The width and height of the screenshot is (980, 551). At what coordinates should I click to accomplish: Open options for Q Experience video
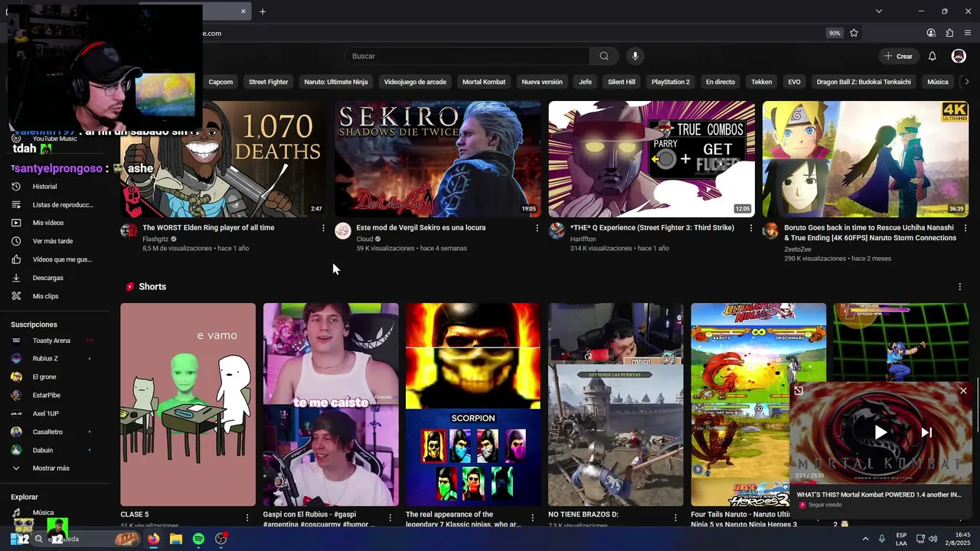[750, 228]
